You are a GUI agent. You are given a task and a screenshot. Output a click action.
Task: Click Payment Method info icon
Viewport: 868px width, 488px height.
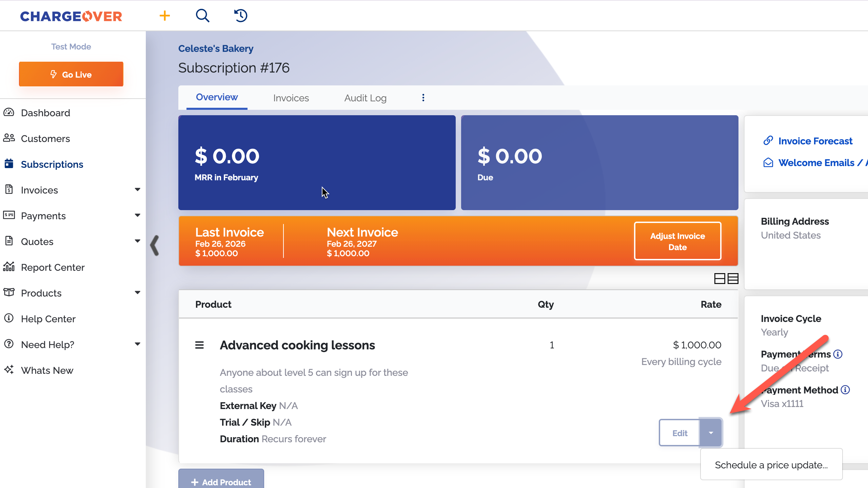click(x=845, y=390)
